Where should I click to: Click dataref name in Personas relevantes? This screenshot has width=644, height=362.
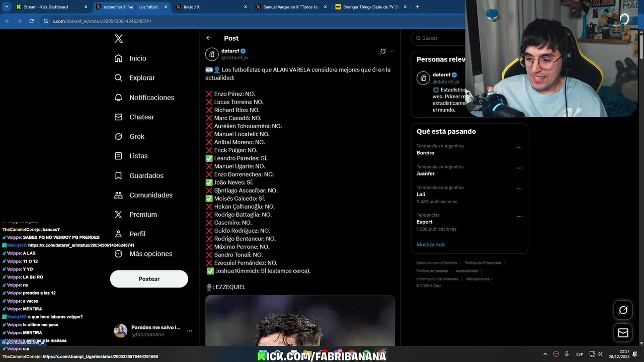(x=441, y=75)
